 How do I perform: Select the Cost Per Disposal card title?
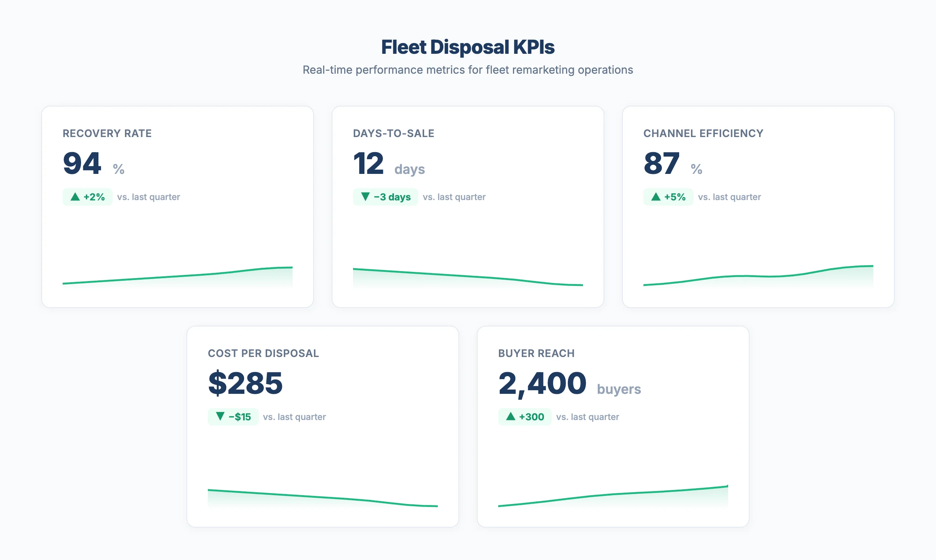tap(263, 353)
